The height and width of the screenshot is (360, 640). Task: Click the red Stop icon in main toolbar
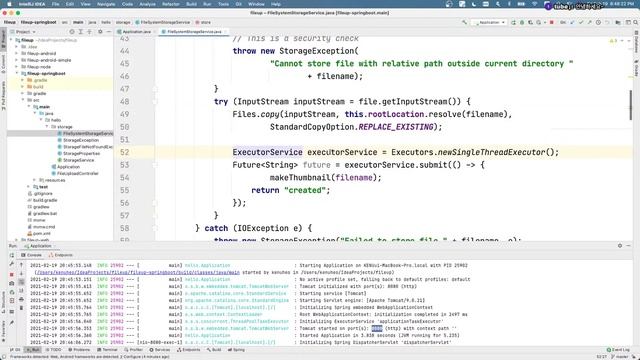click(x=552, y=22)
